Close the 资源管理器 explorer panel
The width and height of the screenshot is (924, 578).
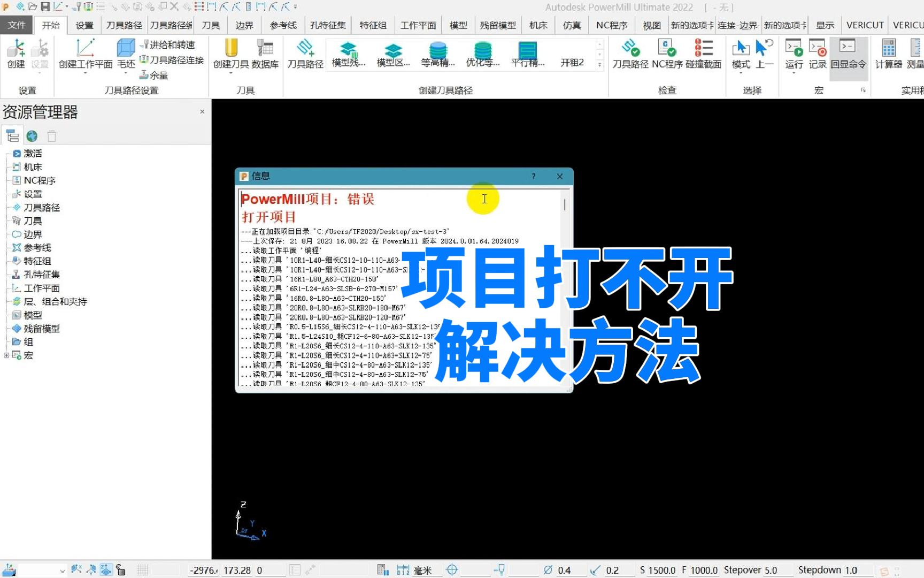point(202,112)
